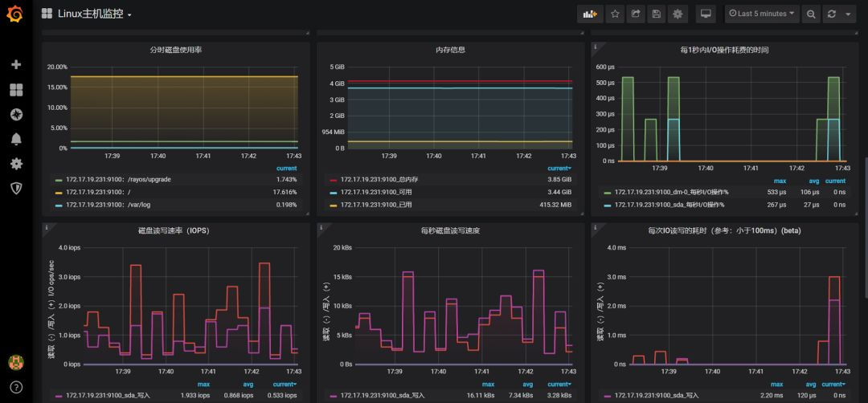
Task: Open dashboard settings gear in top bar
Action: (677, 14)
